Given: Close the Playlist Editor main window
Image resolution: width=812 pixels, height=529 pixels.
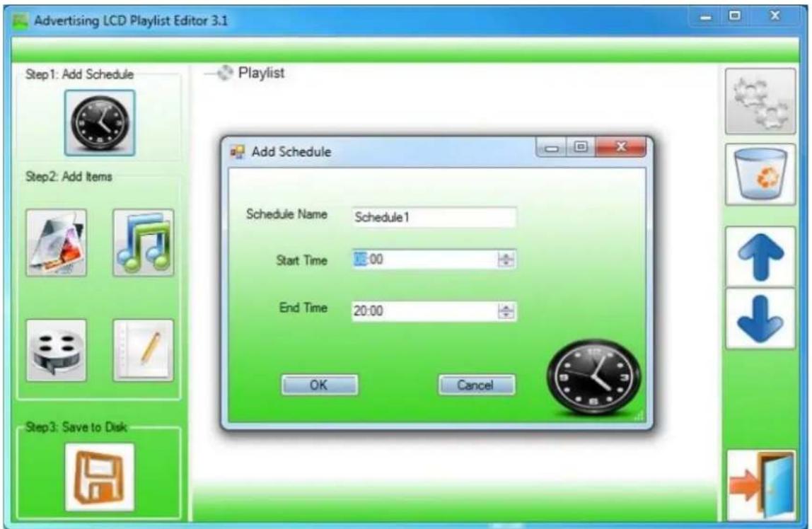Looking at the screenshot, I should pyautogui.click(x=775, y=16).
